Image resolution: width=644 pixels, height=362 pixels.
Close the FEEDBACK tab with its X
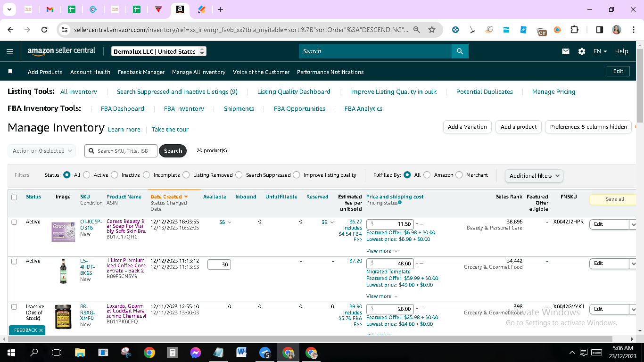[41, 330]
